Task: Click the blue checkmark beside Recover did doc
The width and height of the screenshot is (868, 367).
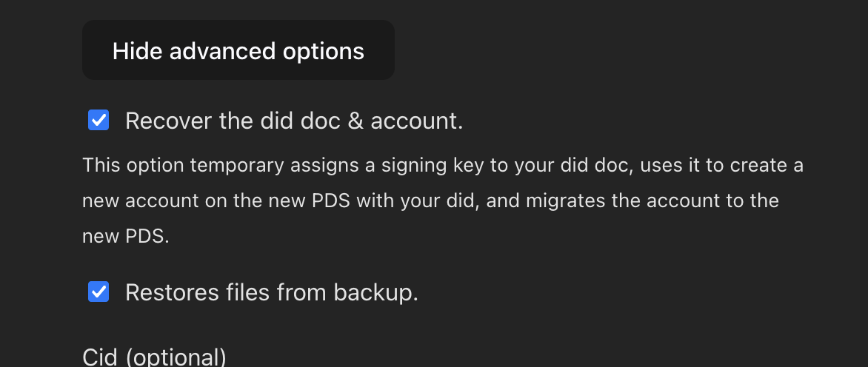Action: coord(99,120)
